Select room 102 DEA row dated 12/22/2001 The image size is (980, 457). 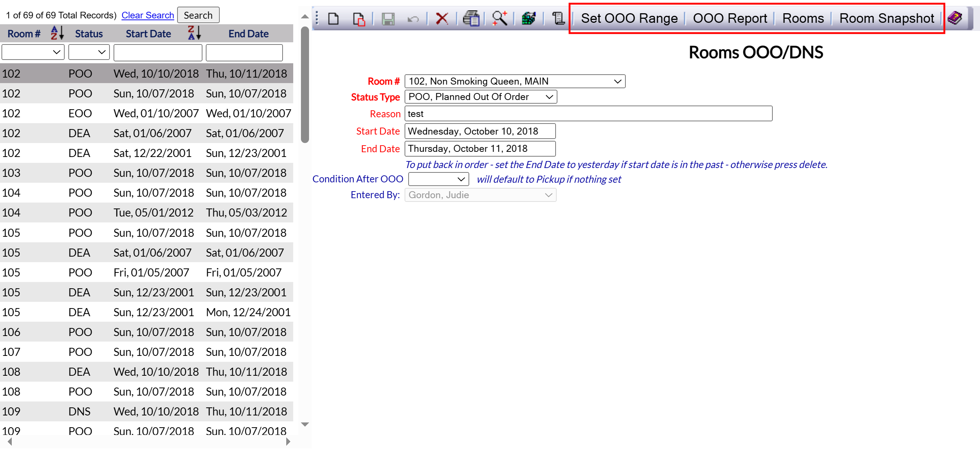[147, 153]
